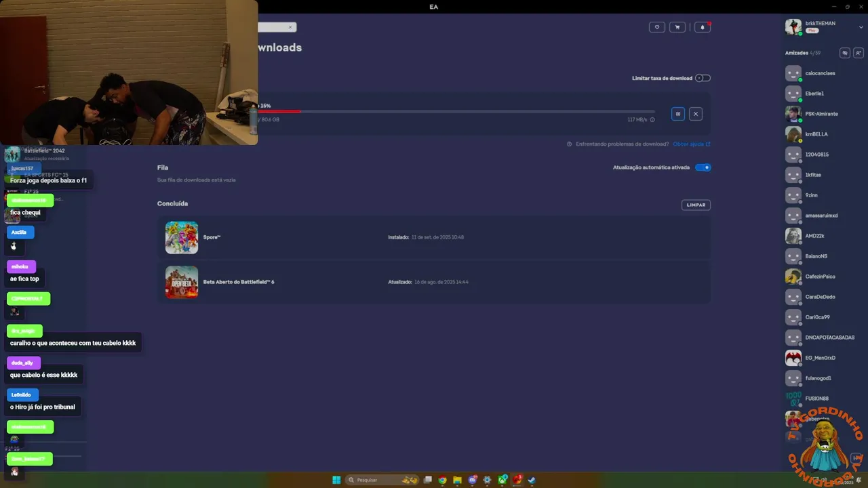This screenshot has width=868, height=488.
Task: Click the 117 MB/s download speed text
Action: (637, 120)
